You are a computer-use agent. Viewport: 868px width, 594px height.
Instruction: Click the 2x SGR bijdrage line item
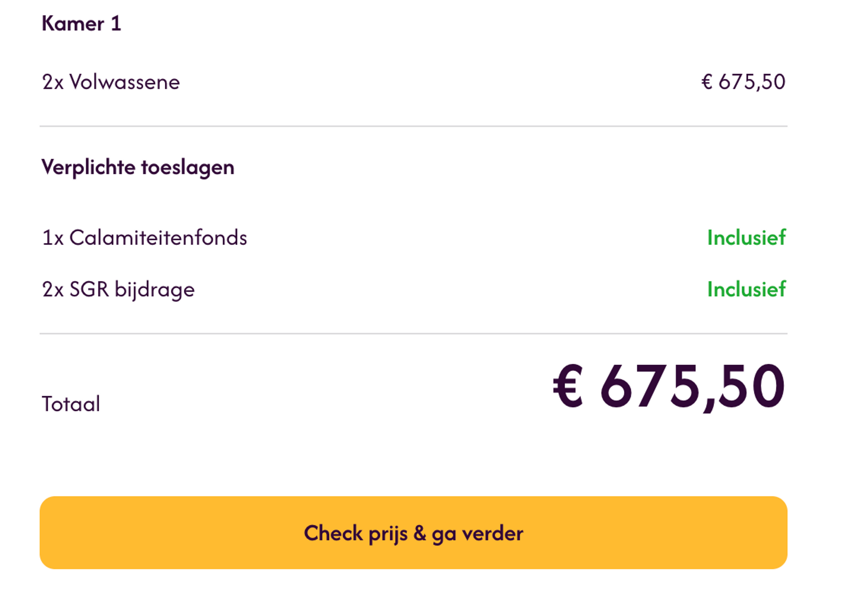click(118, 289)
